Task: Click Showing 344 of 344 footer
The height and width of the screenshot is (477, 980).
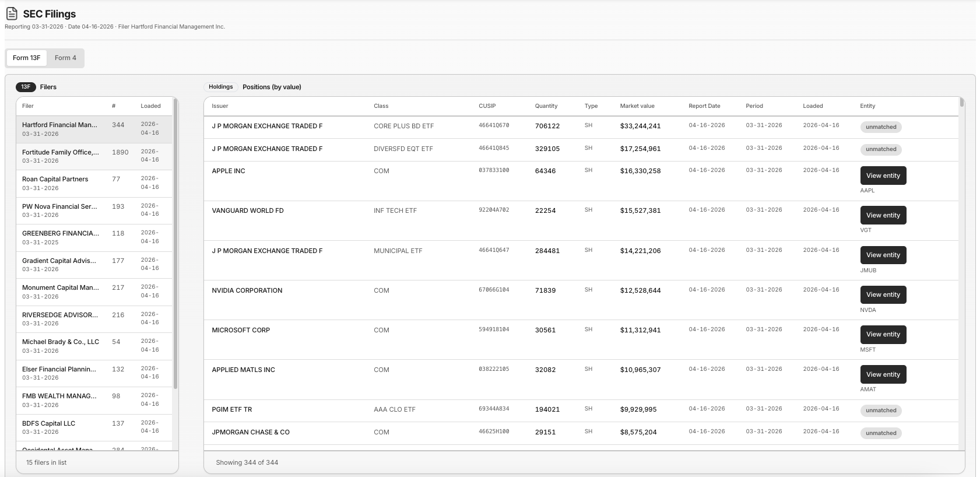Action: click(247, 462)
